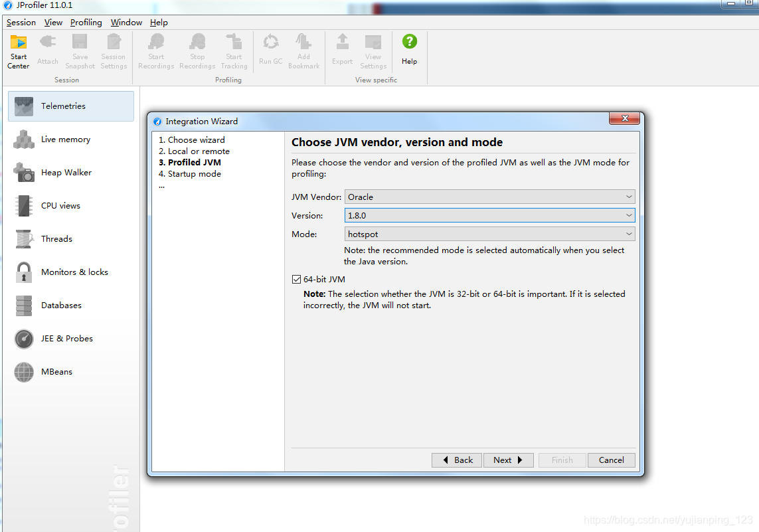Toggle the 64-bit JVM checkbox
Image resolution: width=759 pixels, height=532 pixels.
[x=296, y=280]
